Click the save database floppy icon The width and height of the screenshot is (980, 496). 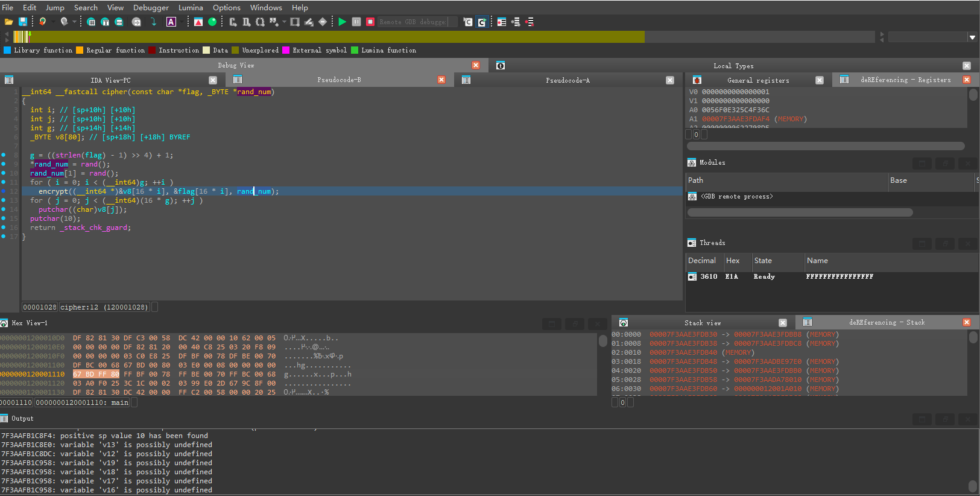coord(22,22)
